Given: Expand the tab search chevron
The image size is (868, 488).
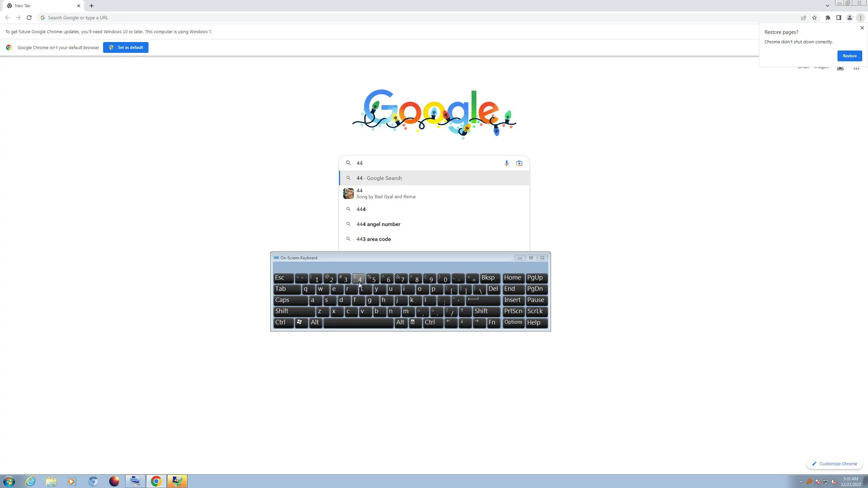Looking at the screenshot, I should 827,6.
